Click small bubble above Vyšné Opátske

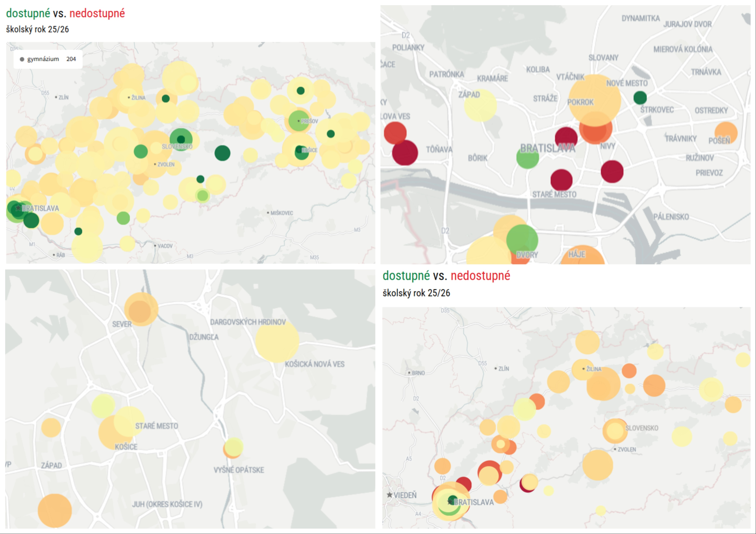coord(233,447)
